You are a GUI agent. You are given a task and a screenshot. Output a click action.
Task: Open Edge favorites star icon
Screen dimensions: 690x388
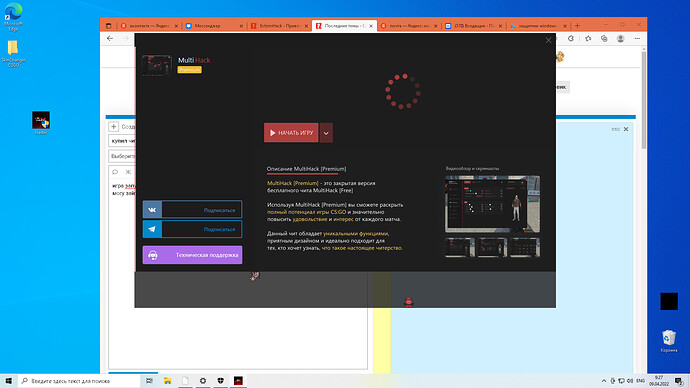point(588,39)
